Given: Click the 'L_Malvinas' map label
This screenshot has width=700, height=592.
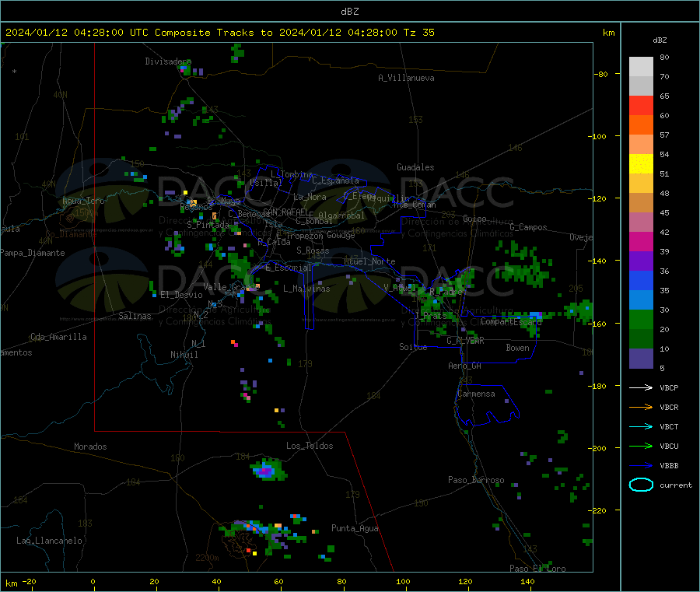Looking at the screenshot, I should 306,289.
